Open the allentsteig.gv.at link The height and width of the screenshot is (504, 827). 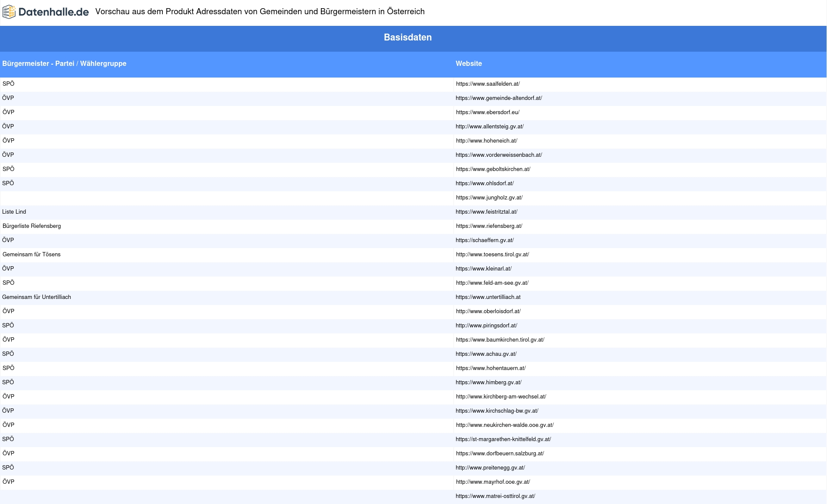tap(490, 127)
